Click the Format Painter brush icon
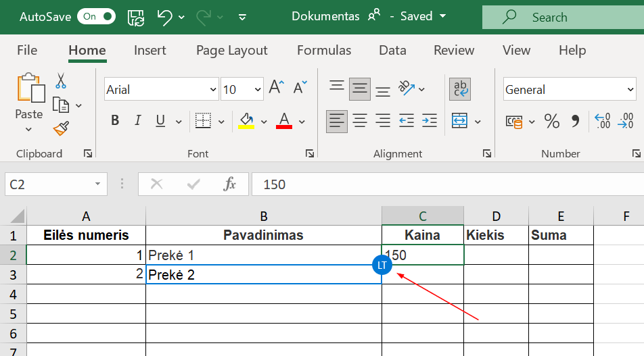This screenshot has width=644, height=356. coord(61,128)
